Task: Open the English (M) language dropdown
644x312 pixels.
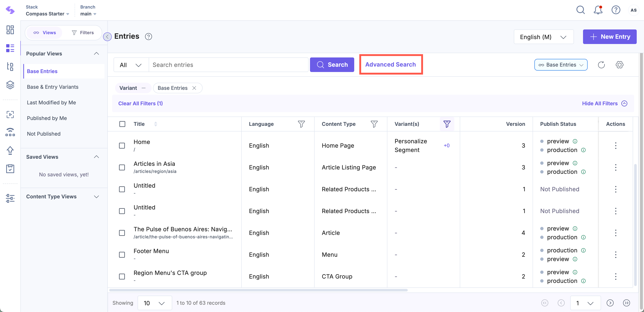Action: (544, 37)
